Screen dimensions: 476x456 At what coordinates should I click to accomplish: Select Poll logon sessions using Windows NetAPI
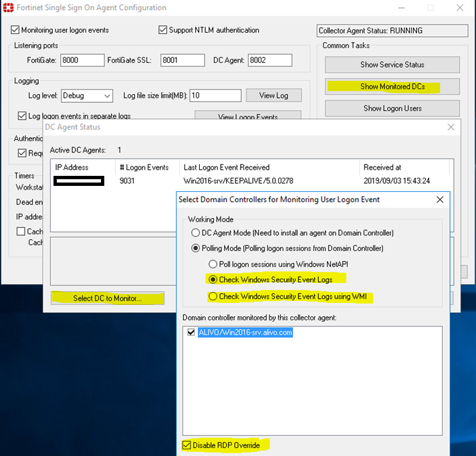pyautogui.click(x=213, y=264)
